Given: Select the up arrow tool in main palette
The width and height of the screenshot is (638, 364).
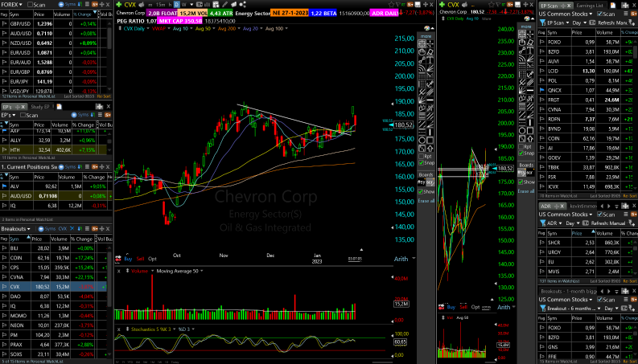Looking at the screenshot, I should 430,149.
